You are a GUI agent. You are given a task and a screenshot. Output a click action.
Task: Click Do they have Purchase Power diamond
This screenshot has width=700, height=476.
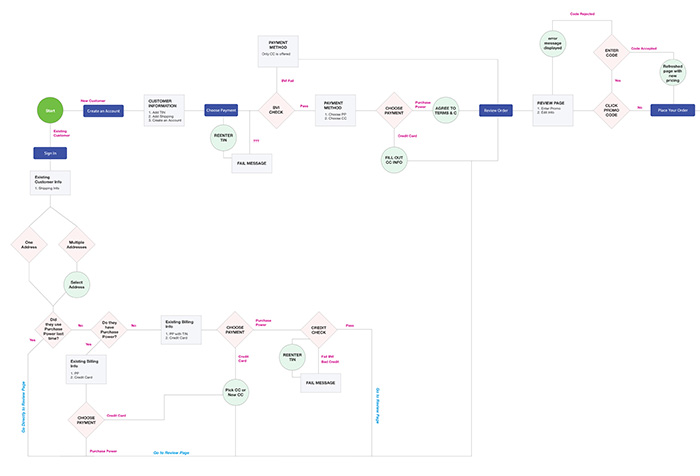[x=109, y=330]
